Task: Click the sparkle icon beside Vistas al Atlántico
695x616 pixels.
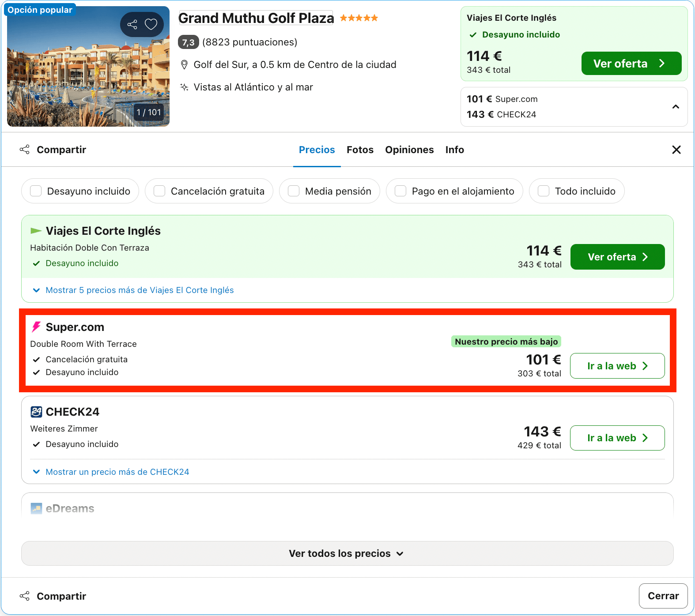Action: click(x=185, y=87)
